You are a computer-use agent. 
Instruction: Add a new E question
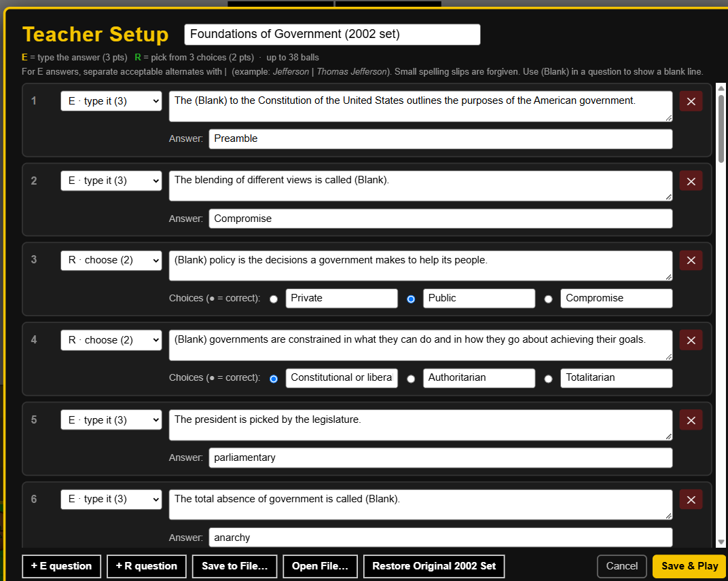(61, 566)
